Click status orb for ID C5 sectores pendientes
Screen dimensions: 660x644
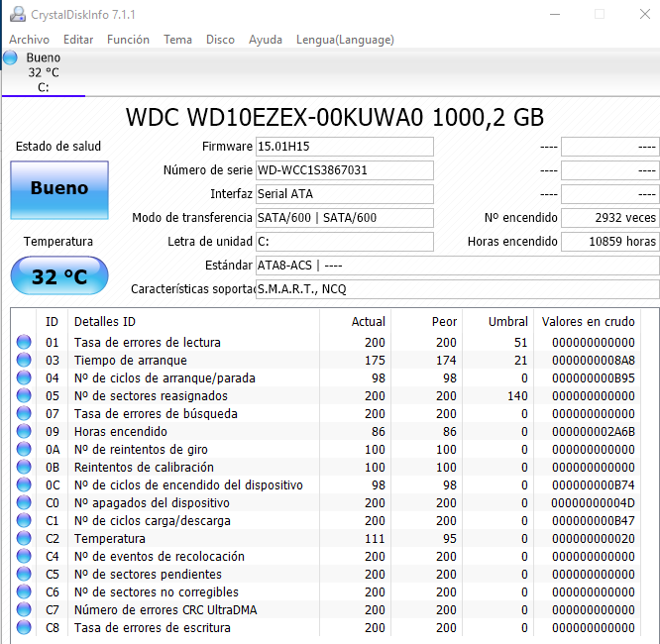(24, 574)
